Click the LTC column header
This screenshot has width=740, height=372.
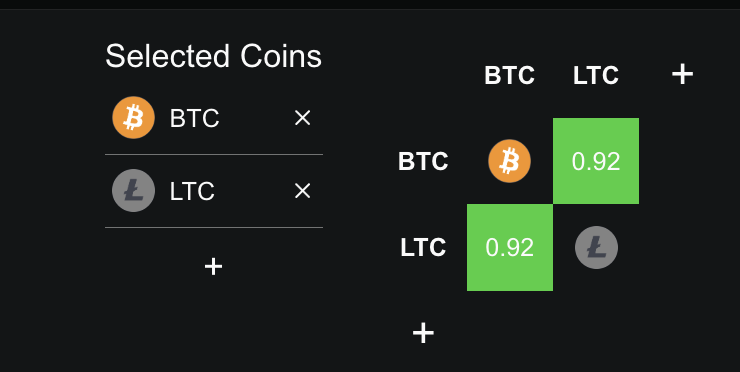pyautogui.click(x=596, y=76)
